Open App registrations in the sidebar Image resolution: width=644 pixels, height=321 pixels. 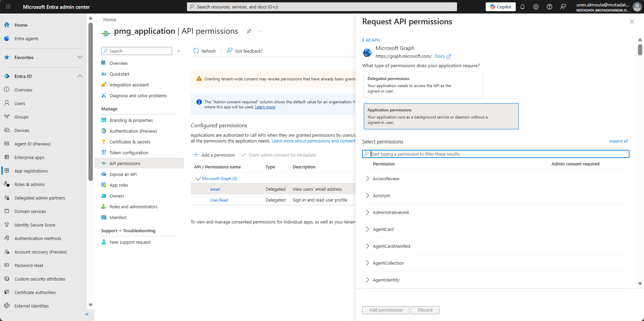[x=31, y=171]
